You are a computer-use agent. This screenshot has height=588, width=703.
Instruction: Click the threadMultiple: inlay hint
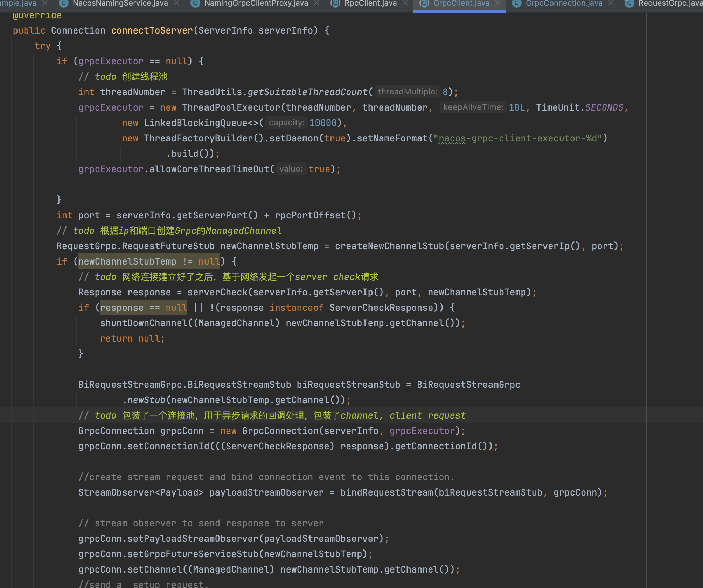point(408,92)
